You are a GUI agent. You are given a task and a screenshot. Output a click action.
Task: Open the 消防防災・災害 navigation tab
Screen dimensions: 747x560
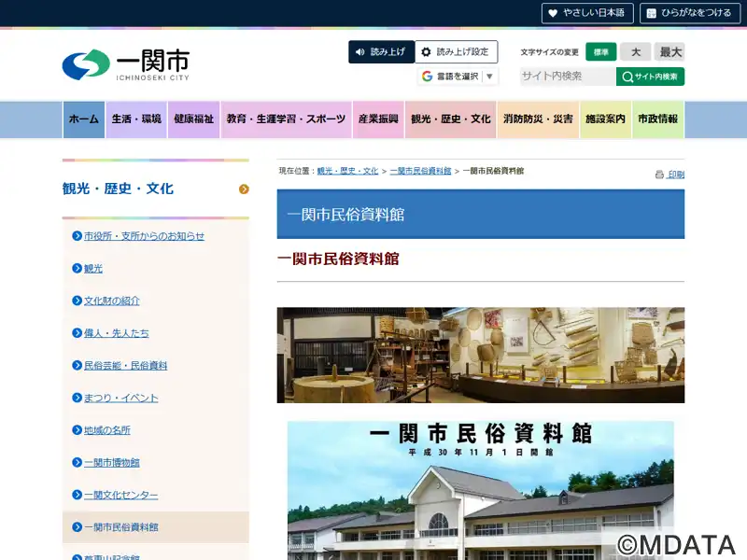point(539,119)
